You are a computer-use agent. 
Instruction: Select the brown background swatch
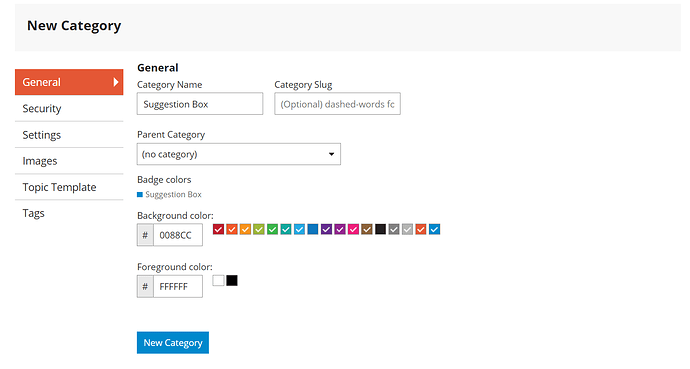(367, 229)
